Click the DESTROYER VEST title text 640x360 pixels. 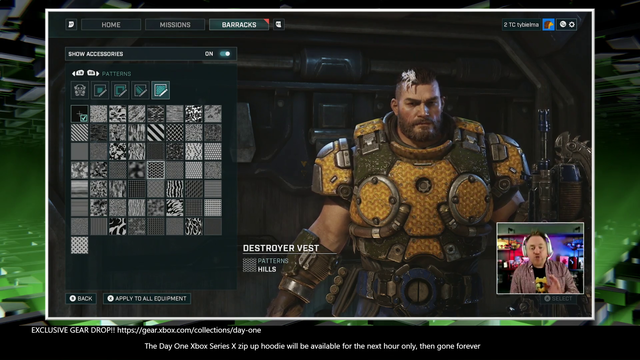(x=281, y=248)
